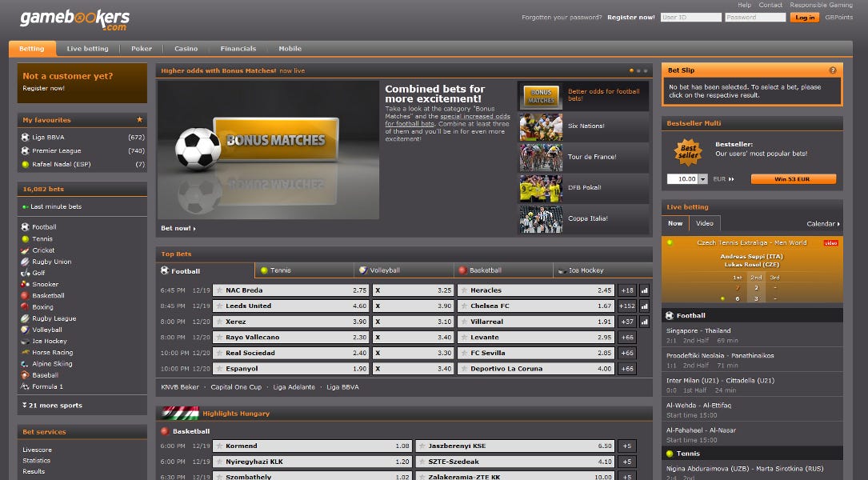Click the Rugby Union ball icon
This screenshot has height=480, width=868.
tap(25, 262)
